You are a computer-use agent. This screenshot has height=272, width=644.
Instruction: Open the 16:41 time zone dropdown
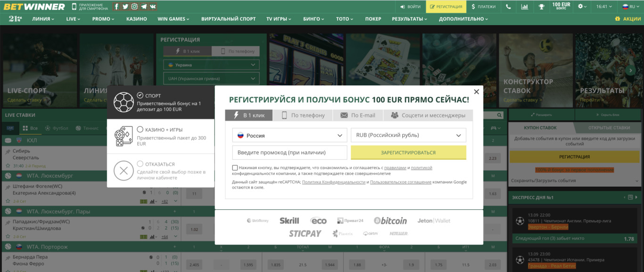(604, 7)
